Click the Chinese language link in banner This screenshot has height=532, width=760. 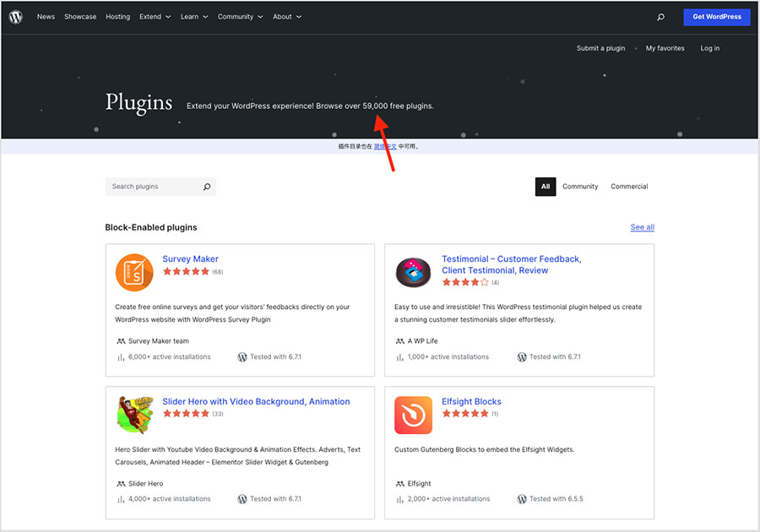[x=385, y=146]
